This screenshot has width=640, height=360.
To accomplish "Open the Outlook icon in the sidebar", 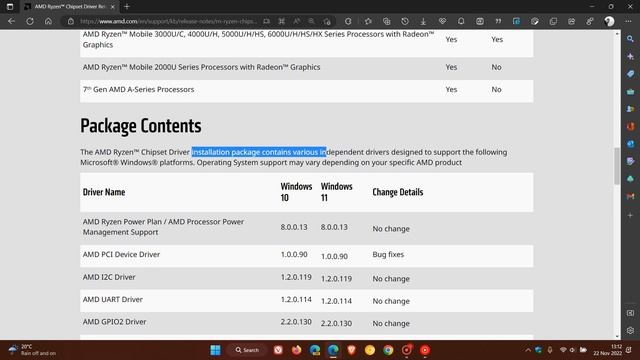I will 630,144.
